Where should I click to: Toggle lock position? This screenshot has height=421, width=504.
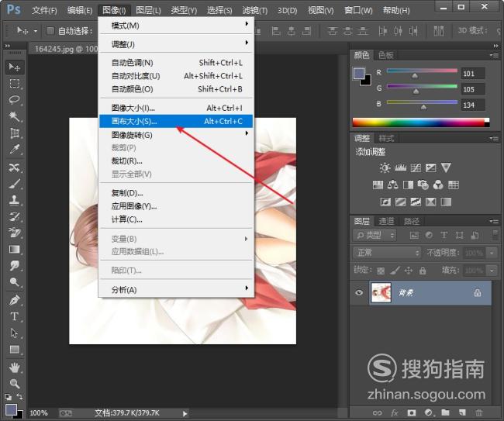pos(409,271)
